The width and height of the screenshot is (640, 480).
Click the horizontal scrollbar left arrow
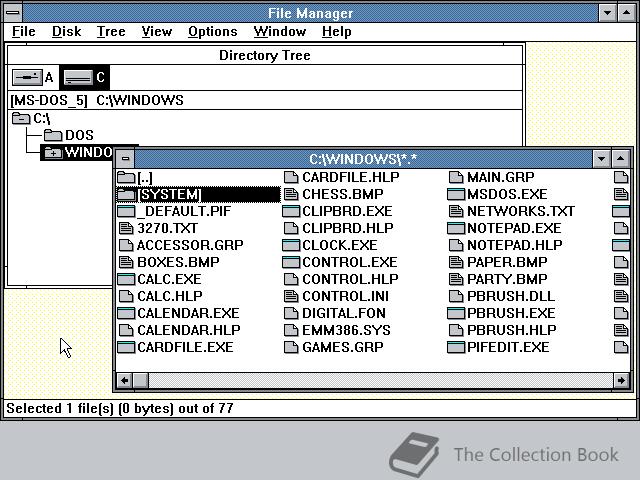tap(124, 380)
